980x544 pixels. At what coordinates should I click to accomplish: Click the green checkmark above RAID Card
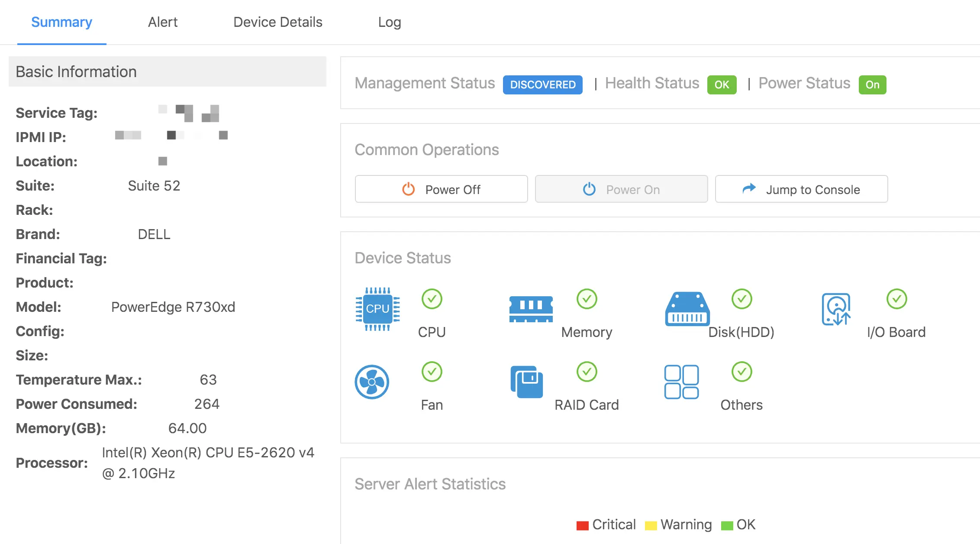point(587,372)
